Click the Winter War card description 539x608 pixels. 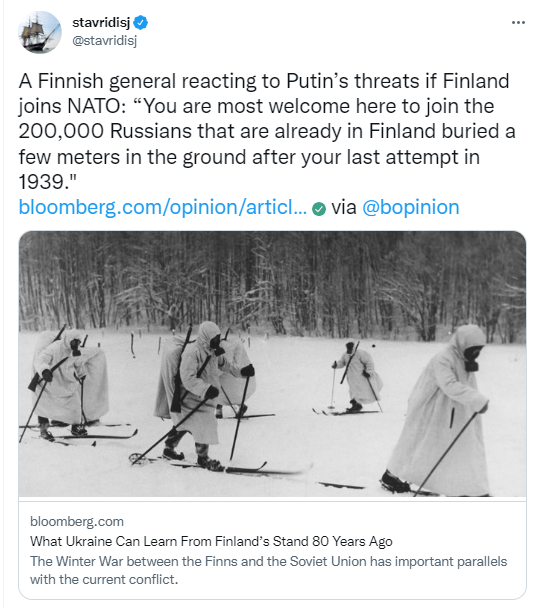(x=268, y=570)
